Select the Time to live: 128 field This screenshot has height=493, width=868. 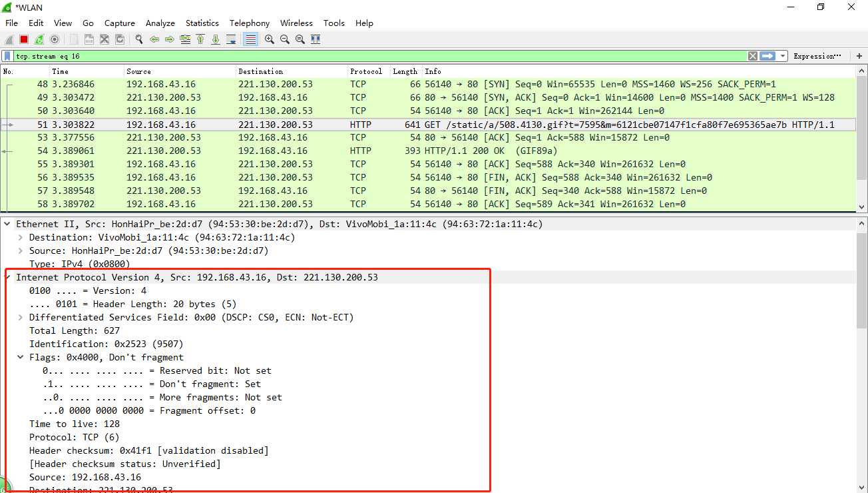[x=75, y=424]
